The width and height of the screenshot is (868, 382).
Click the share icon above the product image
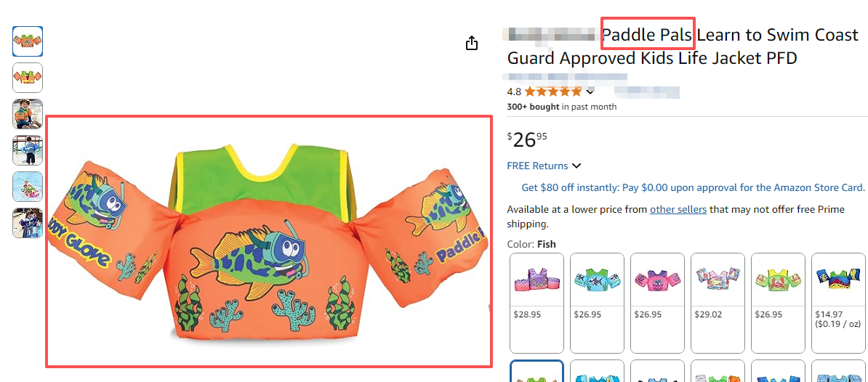point(471,43)
